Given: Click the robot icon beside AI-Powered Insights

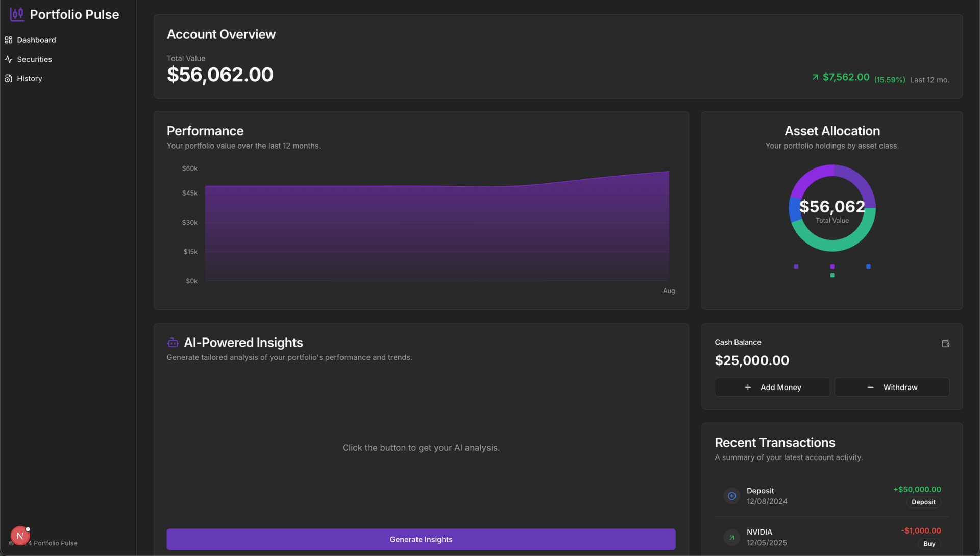Looking at the screenshot, I should pyautogui.click(x=173, y=343).
